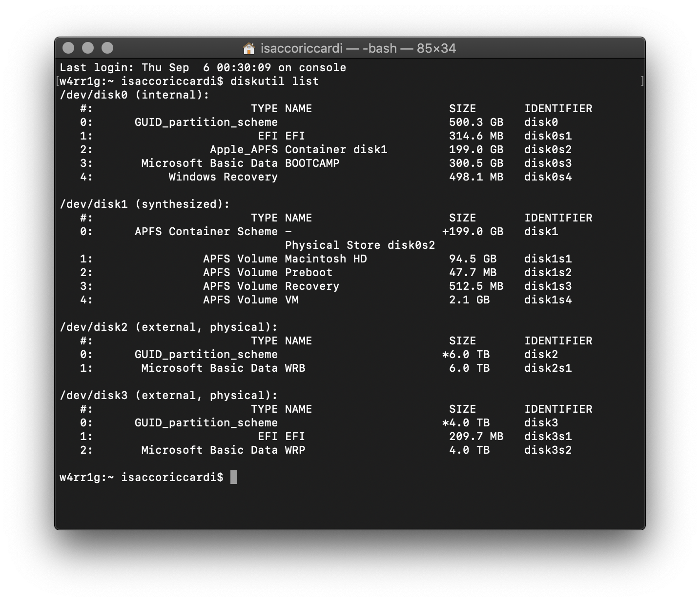Click the 'Last login: Thu Sep 6' line
700x602 pixels.
click(203, 67)
